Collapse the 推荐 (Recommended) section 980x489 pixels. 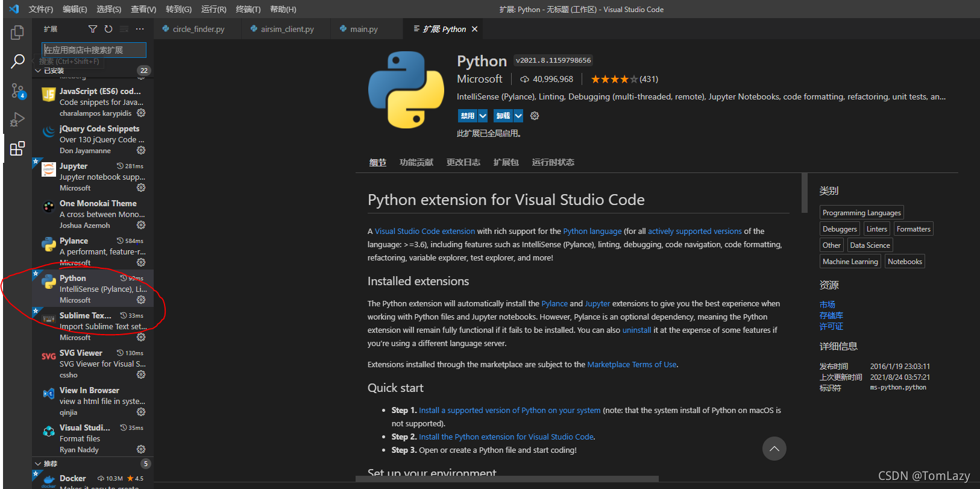[39, 464]
